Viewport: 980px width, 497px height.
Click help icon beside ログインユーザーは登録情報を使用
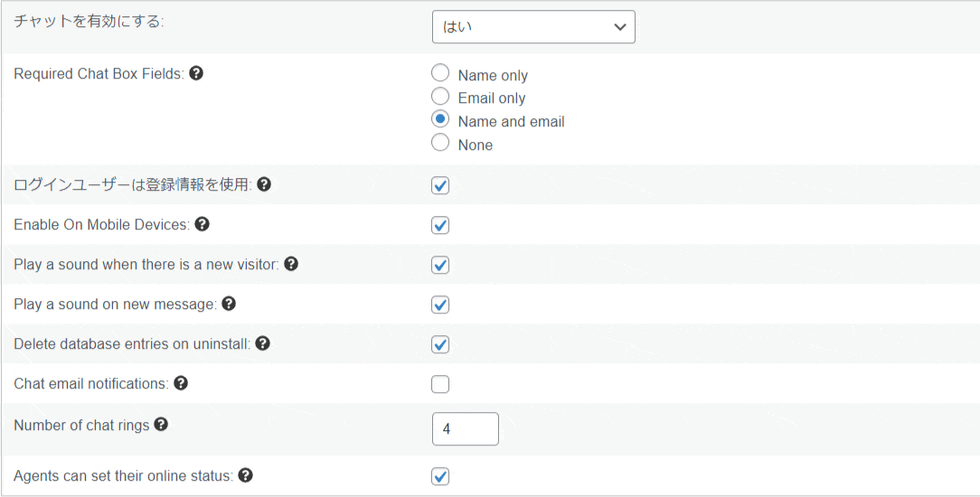(264, 184)
